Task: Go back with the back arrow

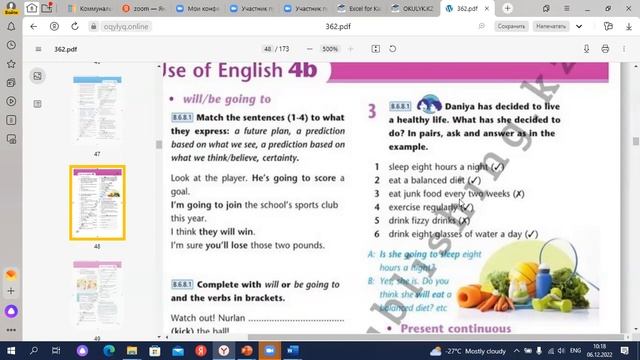Action: pyautogui.click(x=33, y=27)
